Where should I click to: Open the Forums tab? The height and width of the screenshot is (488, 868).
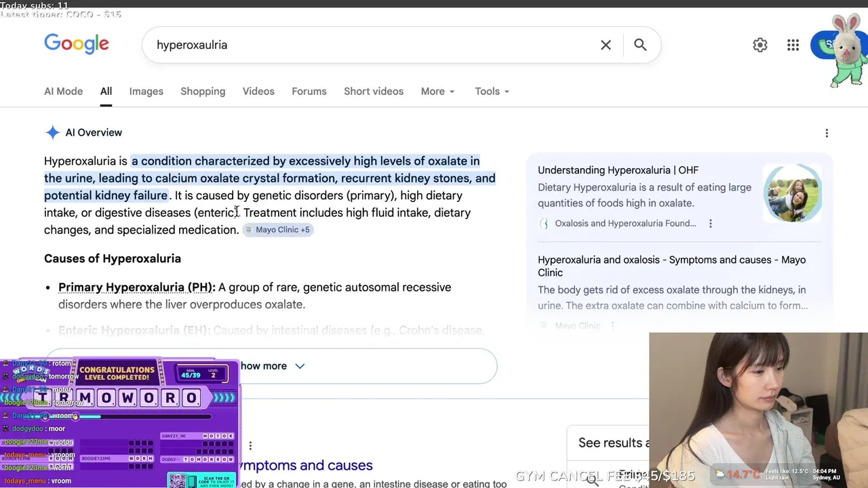309,91
